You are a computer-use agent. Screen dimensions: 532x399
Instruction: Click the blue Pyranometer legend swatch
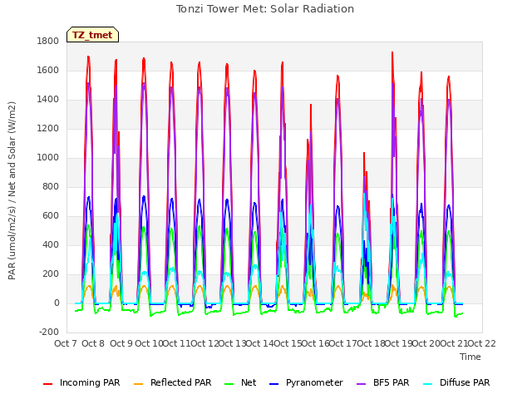pos(273,384)
